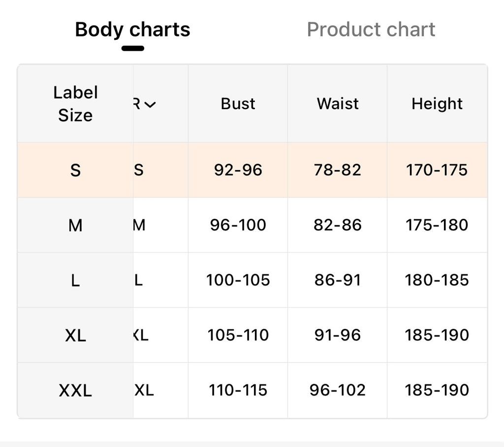Click the 170-175 height cell
The image size is (504, 447).
click(437, 170)
